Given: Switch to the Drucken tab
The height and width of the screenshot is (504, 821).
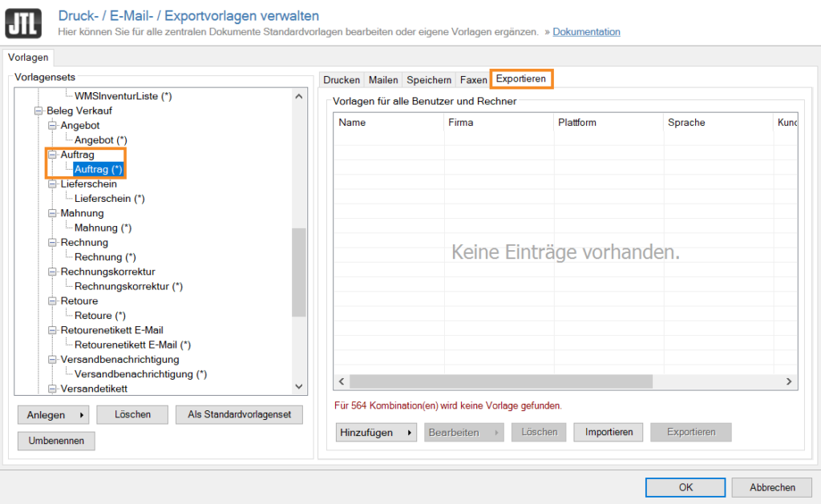Looking at the screenshot, I should coord(342,80).
